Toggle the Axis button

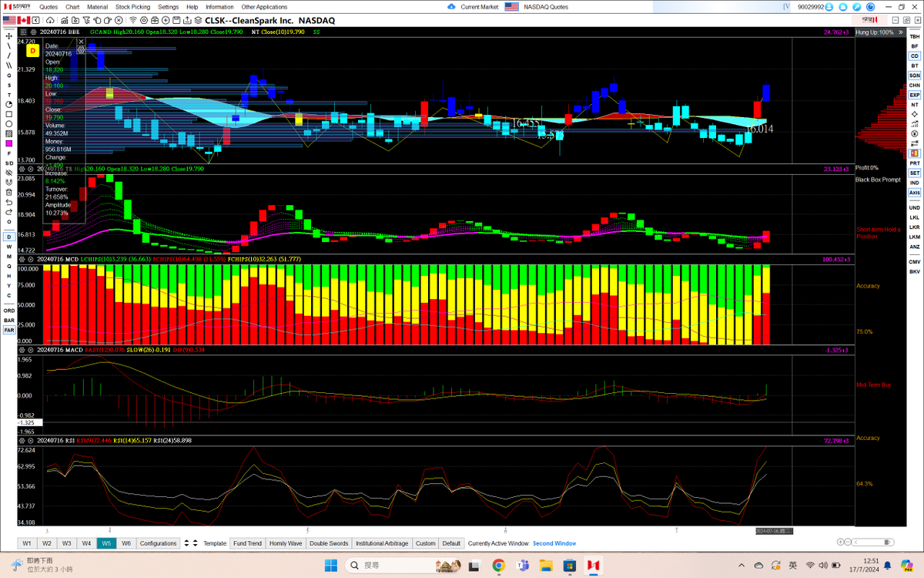[x=914, y=193]
